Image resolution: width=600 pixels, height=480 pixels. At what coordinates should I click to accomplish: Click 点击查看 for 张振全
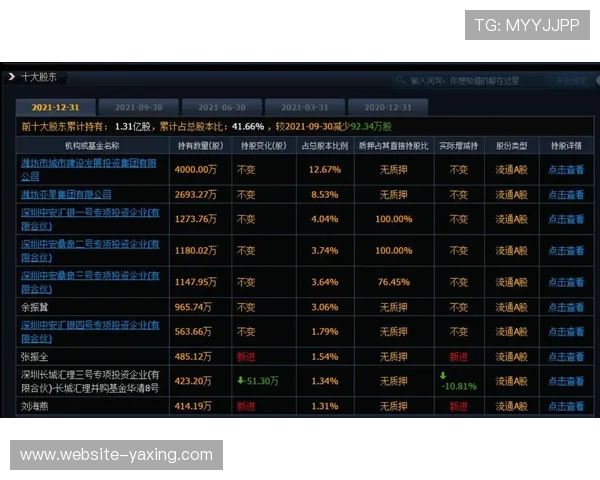tap(566, 357)
